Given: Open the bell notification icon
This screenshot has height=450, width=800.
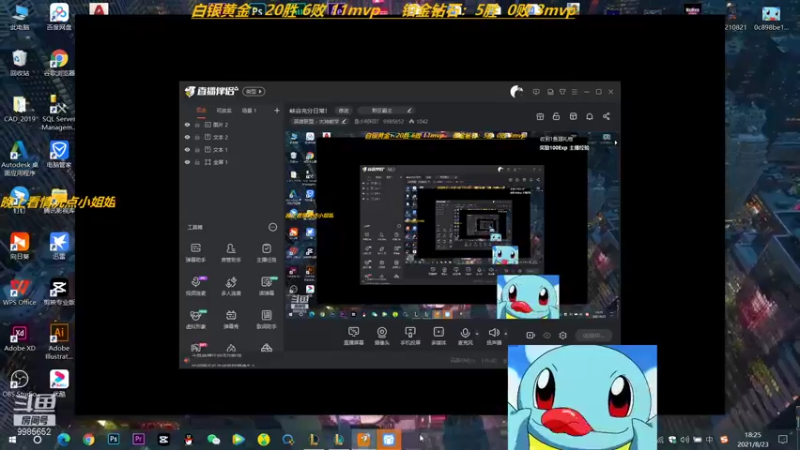Looking at the screenshot, I should click(589, 116).
